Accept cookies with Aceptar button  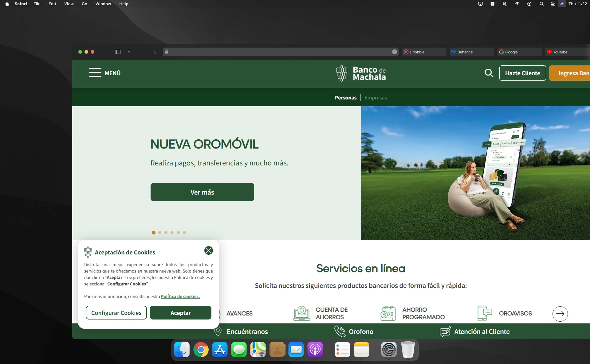pyautogui.click(x=180, y=312)
